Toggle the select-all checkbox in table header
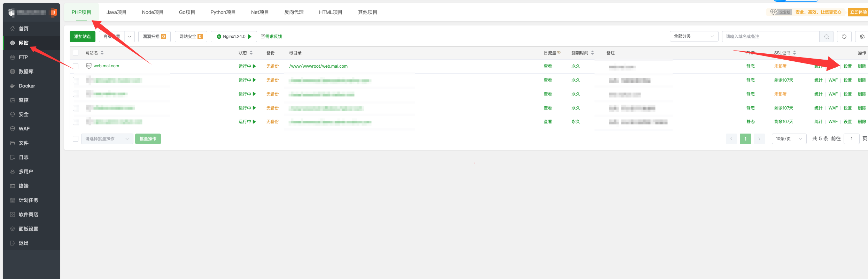Image resolution: width=868 pixels, height=279 pixels. [x=76, y=53]
